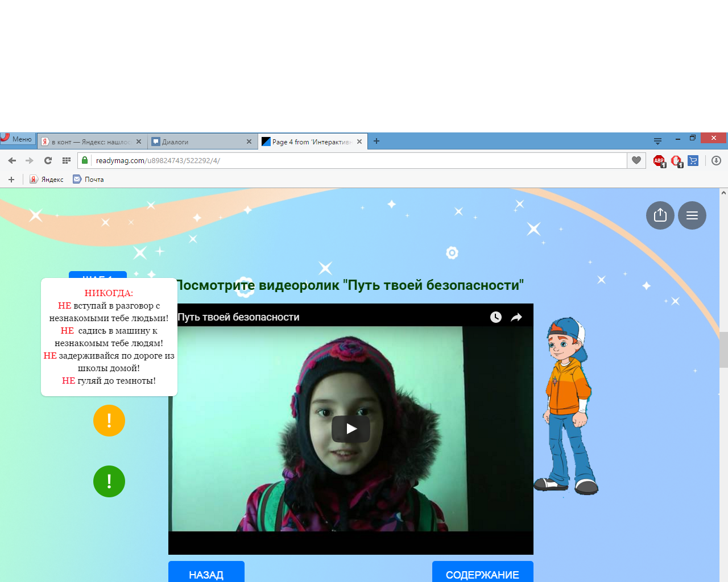The width and height of the screenshot is (728, 582).
Task: Close the 'Page 4 from' tab
Action: pyautogui.click(x=359, y=142)
